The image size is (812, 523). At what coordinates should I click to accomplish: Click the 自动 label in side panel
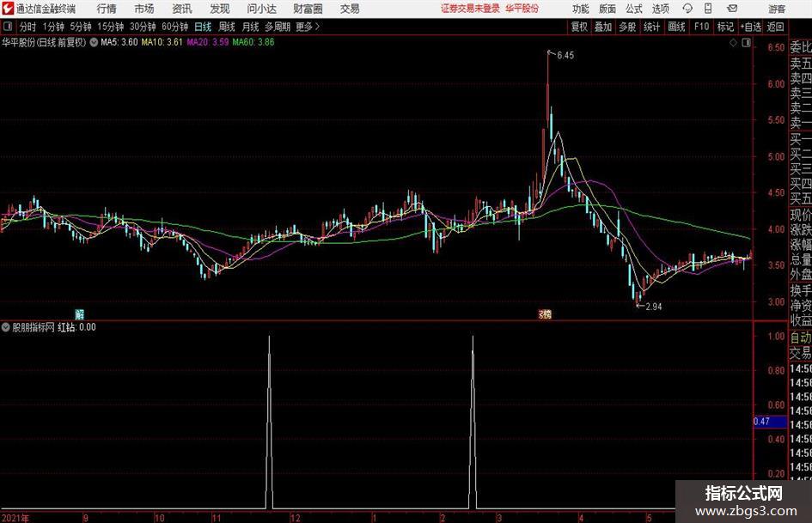801,338
